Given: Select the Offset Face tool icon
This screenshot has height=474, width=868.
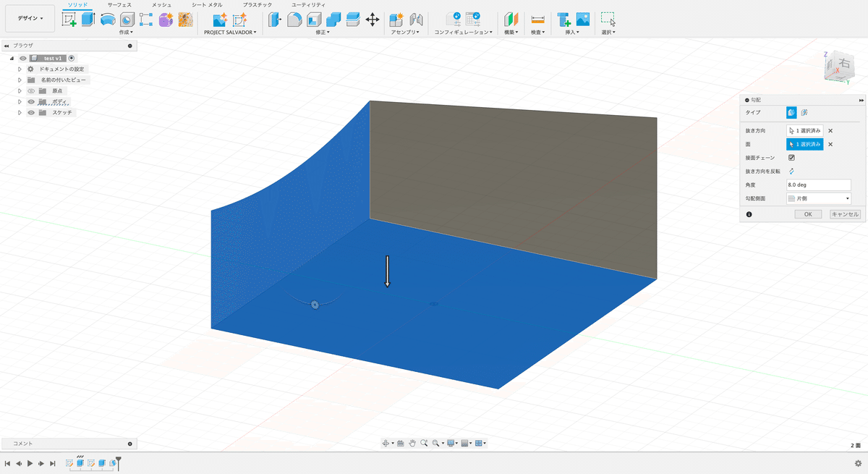Looking at the screenshot, I should click(353, 20).
